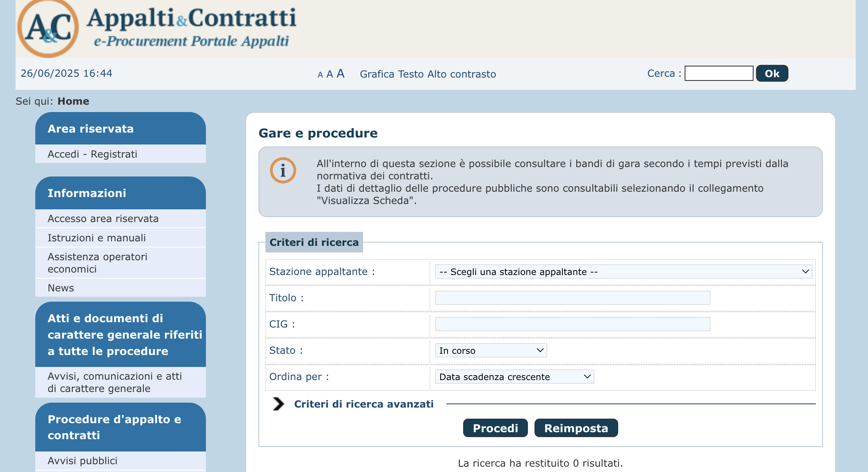This screenshot has height=472, width=868.
Task: Open Istruzioni e manuali link
Action: click(x=97, y=238)
